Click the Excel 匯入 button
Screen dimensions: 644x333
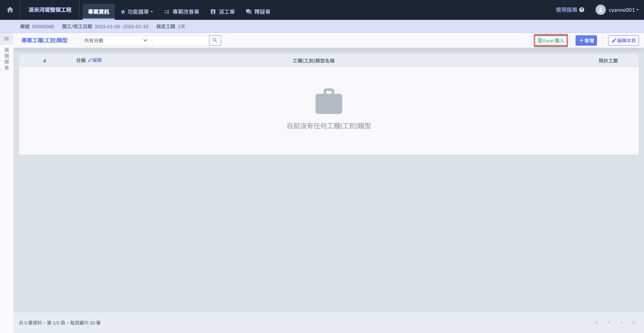[551, 40]
